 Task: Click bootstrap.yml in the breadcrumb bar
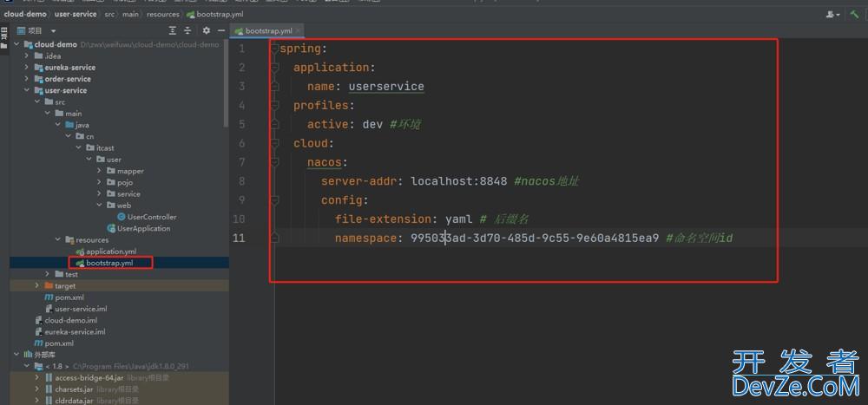click(213, 15)
